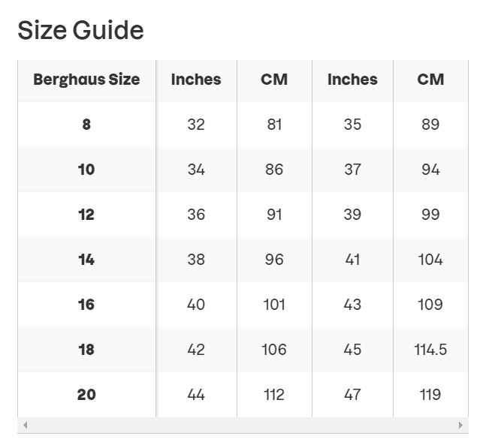
Task: Select the size 16 row label
Action: point(86,304)
